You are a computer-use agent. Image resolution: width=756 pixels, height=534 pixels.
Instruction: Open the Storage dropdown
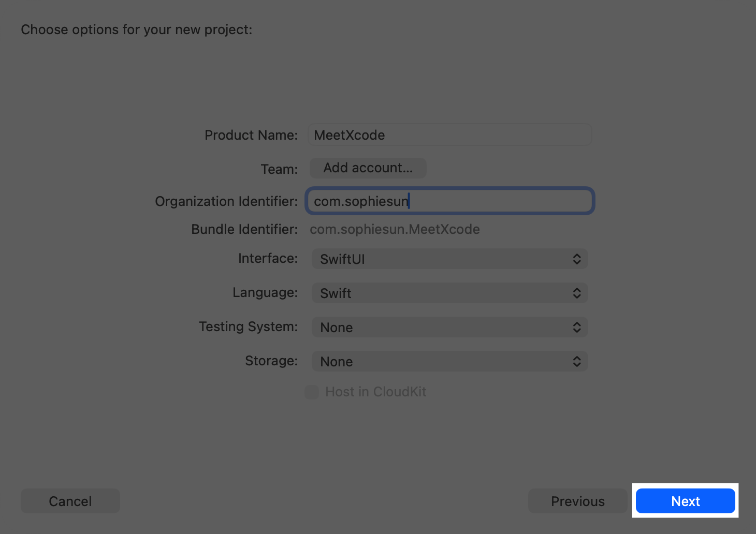(x=449, y=361)
